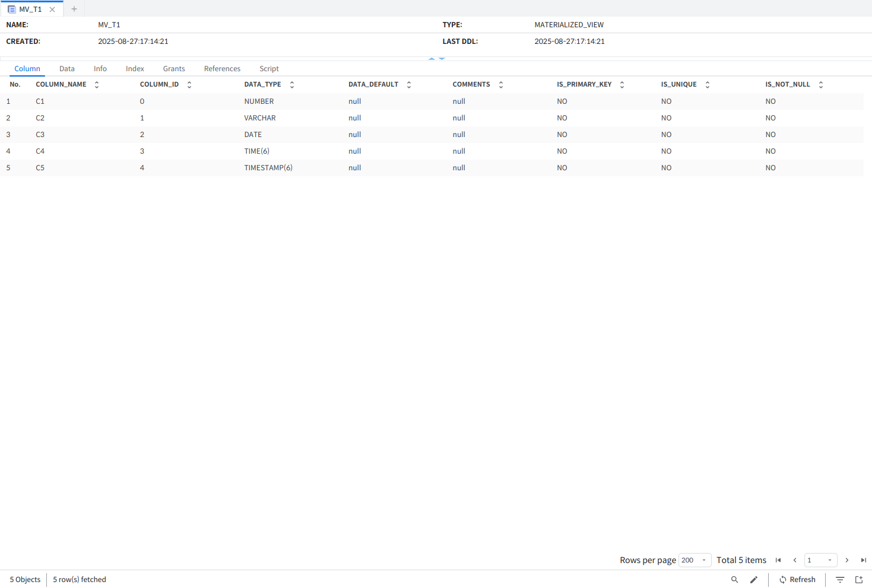The width and height of the screenshot is (872, 588).
Task: Switch to the Data tab
Action: (x=67, y=69)
